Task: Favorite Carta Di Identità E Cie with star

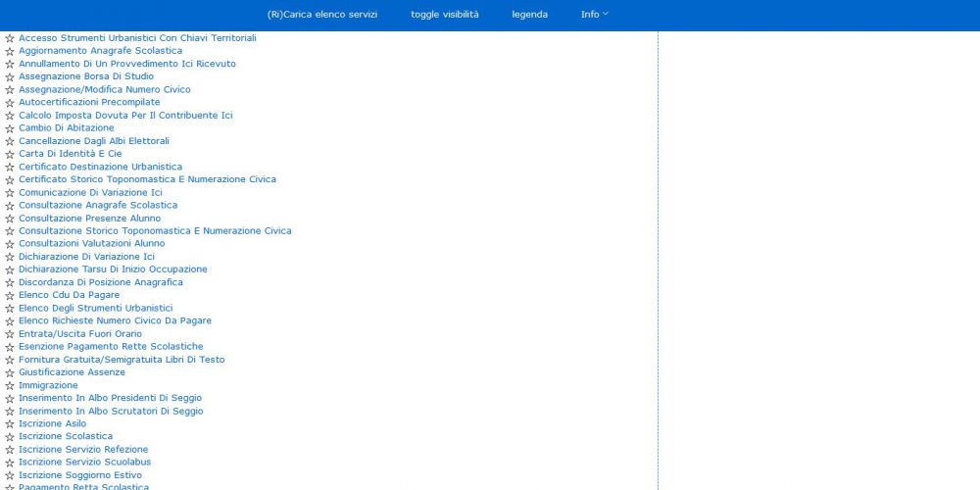Action: coord(10,155)
